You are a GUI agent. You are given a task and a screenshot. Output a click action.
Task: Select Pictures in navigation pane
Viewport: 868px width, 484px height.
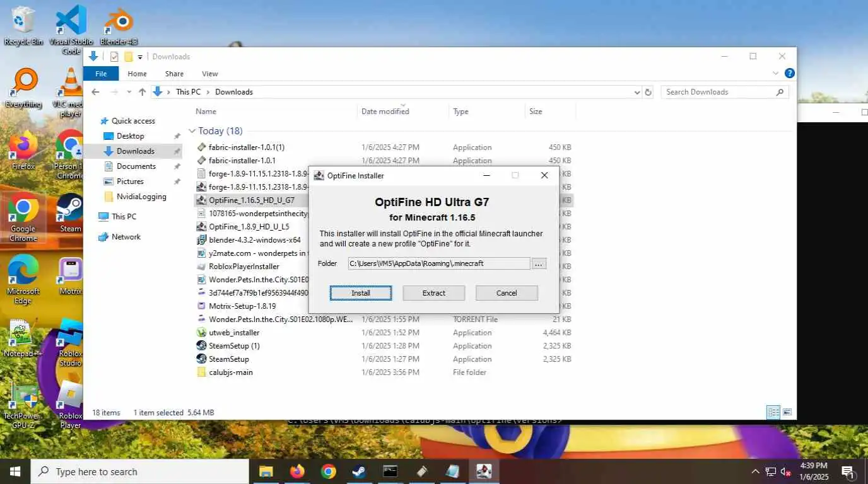point(130,181)
